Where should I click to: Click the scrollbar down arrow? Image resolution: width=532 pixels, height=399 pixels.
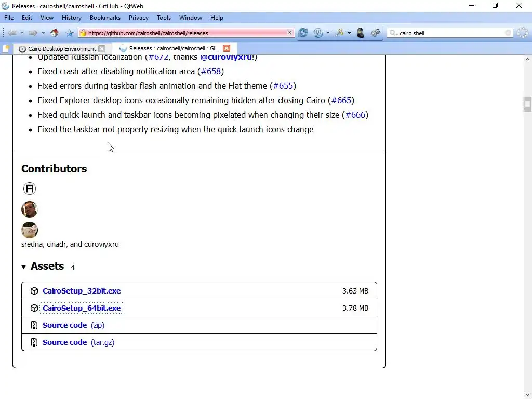click(527, 395)
